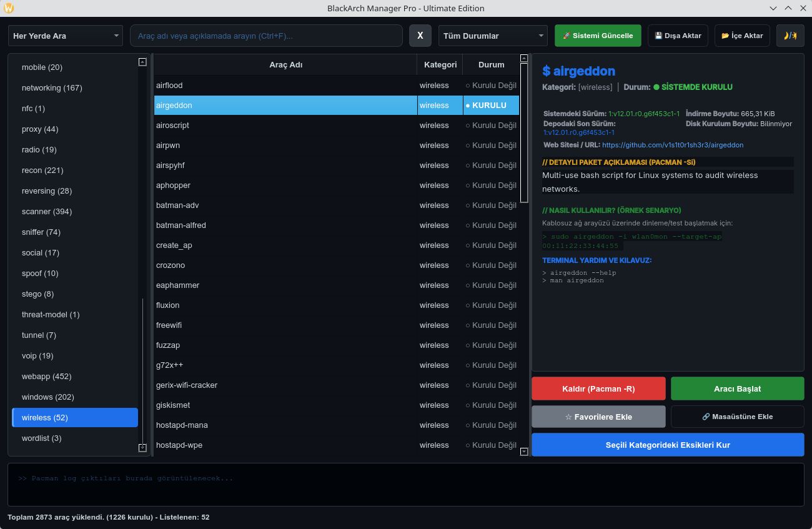The height and width of the screenshot is (529, 812).
Task: Select the 'radio (19)' category
Action: click(75, 150)
